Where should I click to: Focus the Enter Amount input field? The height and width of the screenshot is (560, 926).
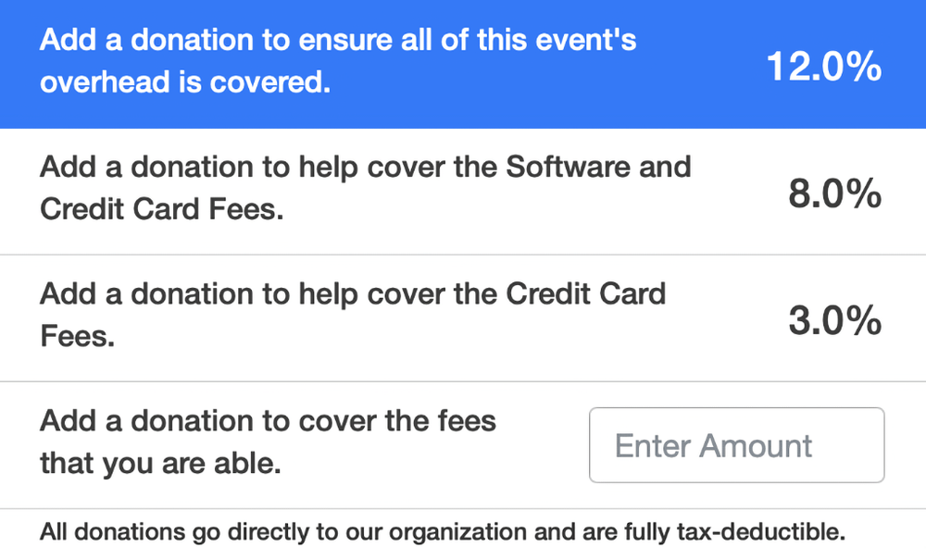(x=736, y=445)
